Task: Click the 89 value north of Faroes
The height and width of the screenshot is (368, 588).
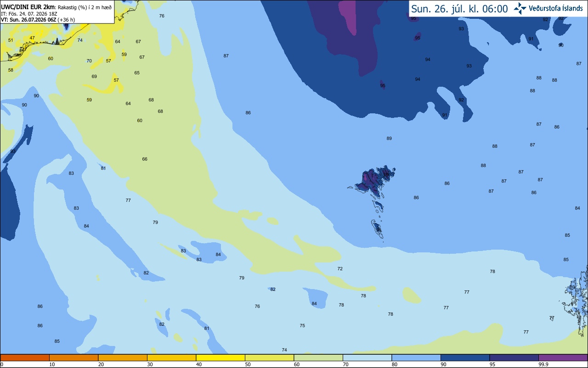Action: coord(389,139)
